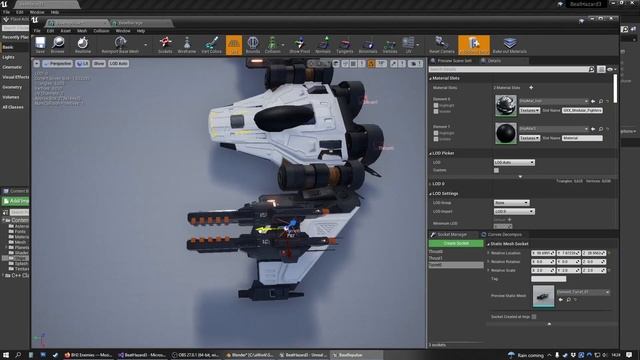The height and width of the screenshot is (360, 640).
Task: Open Windows taskbar search icon
Action: pos(18,355)
